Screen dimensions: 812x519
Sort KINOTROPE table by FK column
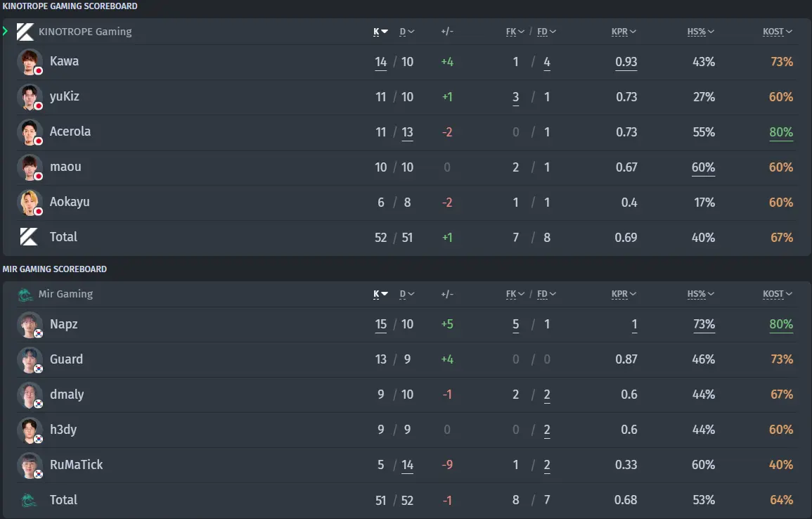point(515,32)
